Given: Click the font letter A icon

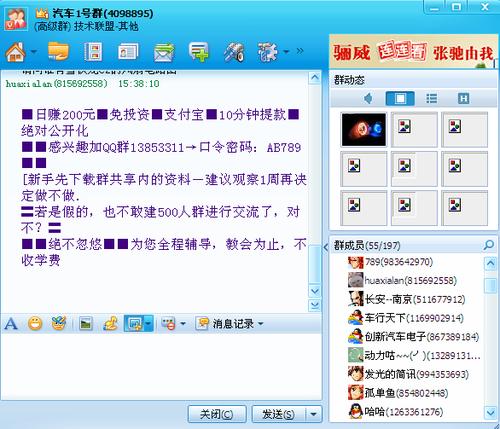Looking at the screenshot, I should [11, 324].
